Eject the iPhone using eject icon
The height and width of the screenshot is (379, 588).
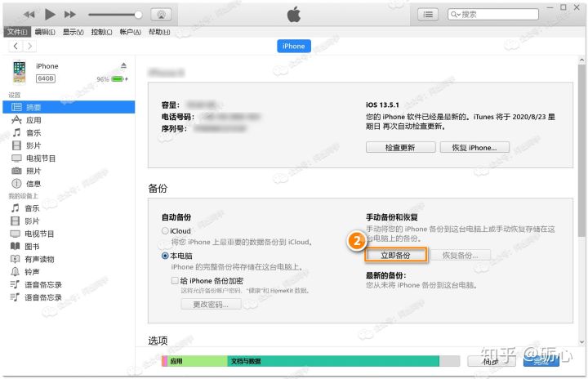pyautogui.click(x=124, y=65)
